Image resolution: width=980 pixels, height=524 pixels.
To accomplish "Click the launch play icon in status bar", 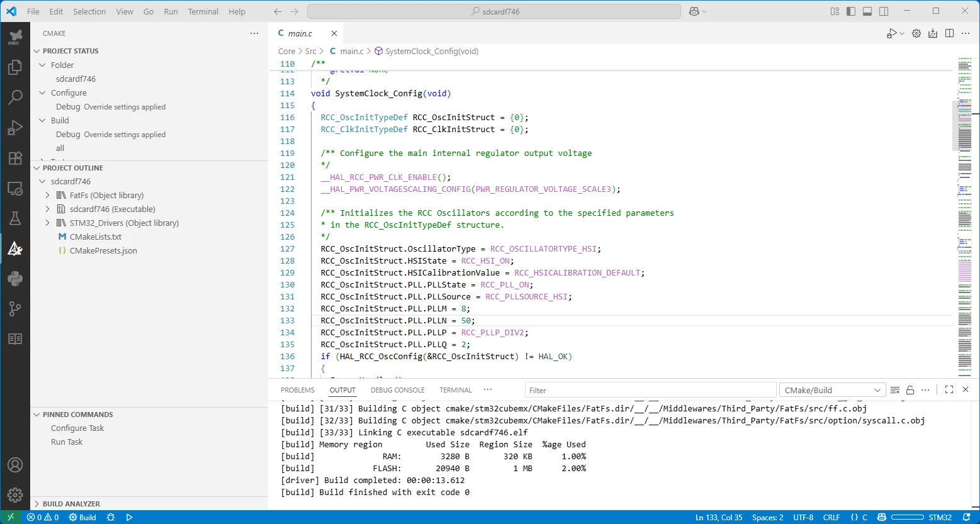I will point(130,517).
